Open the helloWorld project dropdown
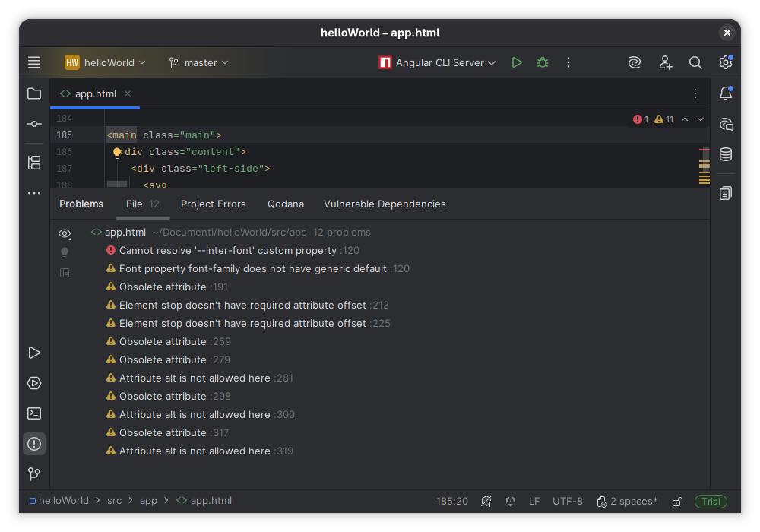The width and height of the screenshot is (760, 532). 106,62
